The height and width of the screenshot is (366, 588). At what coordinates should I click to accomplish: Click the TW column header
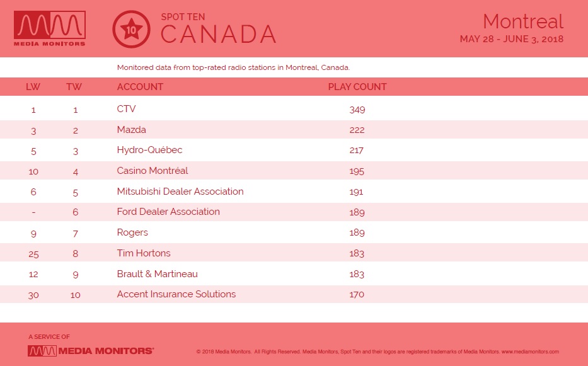74,87
